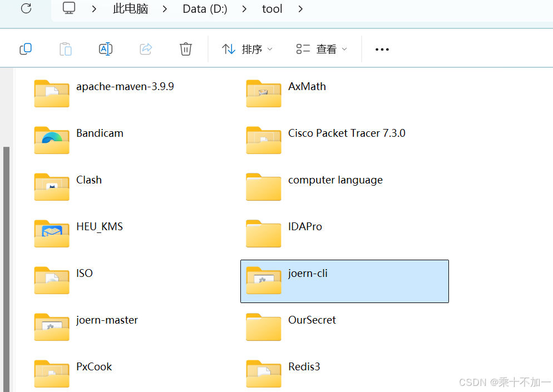Select the HEU_KMS folder icon
Image resolution: width=553 pixels, height=392 pixels.
click(x=52, y=234)
